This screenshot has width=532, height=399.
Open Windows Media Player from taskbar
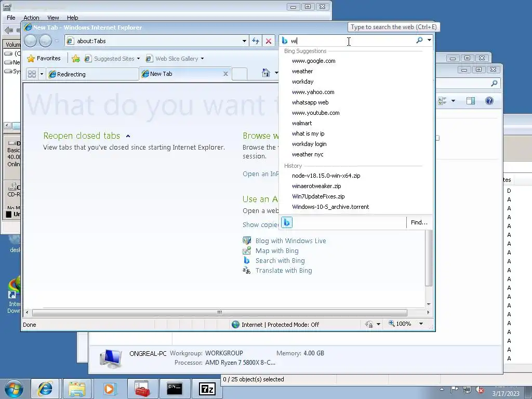[109, 389]
